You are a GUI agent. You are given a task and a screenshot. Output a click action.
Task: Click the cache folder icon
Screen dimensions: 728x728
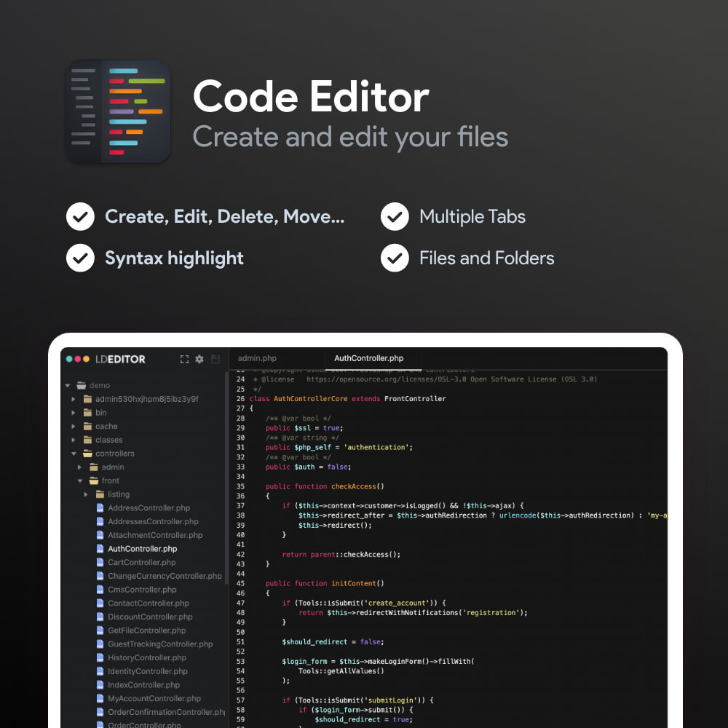87,426
